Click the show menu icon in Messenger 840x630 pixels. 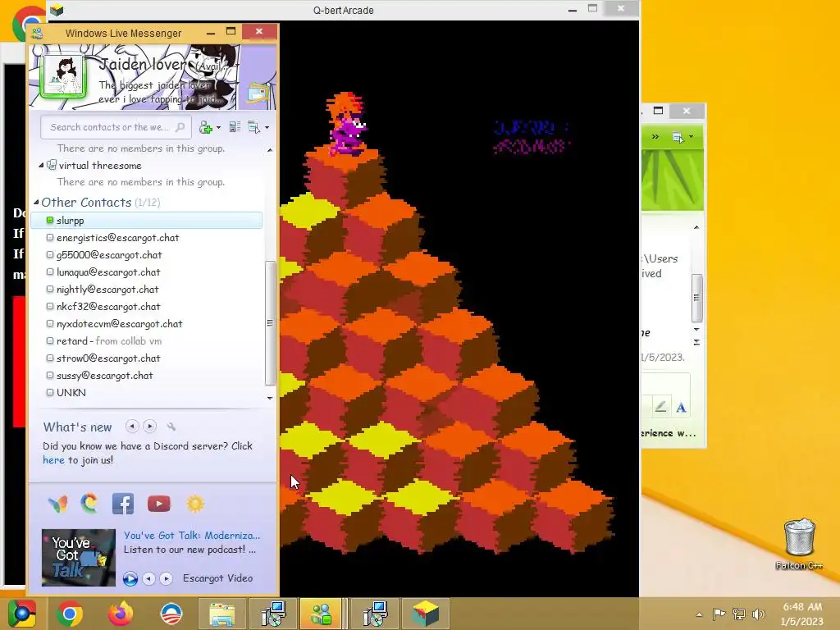(x=254, y=127)
